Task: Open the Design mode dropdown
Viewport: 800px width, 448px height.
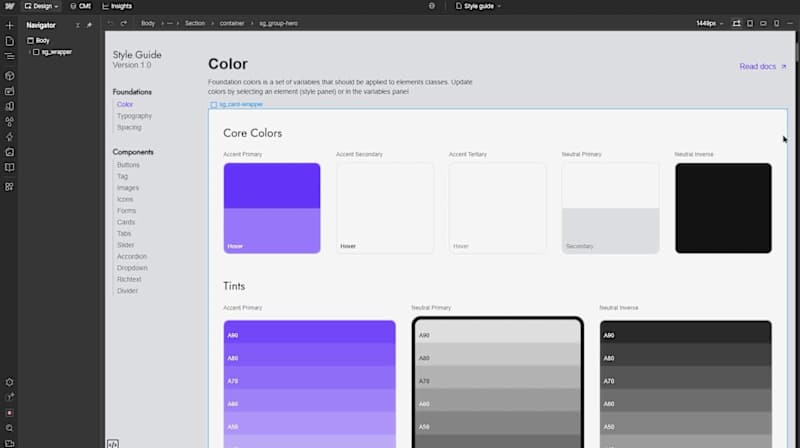Action: 41,6
